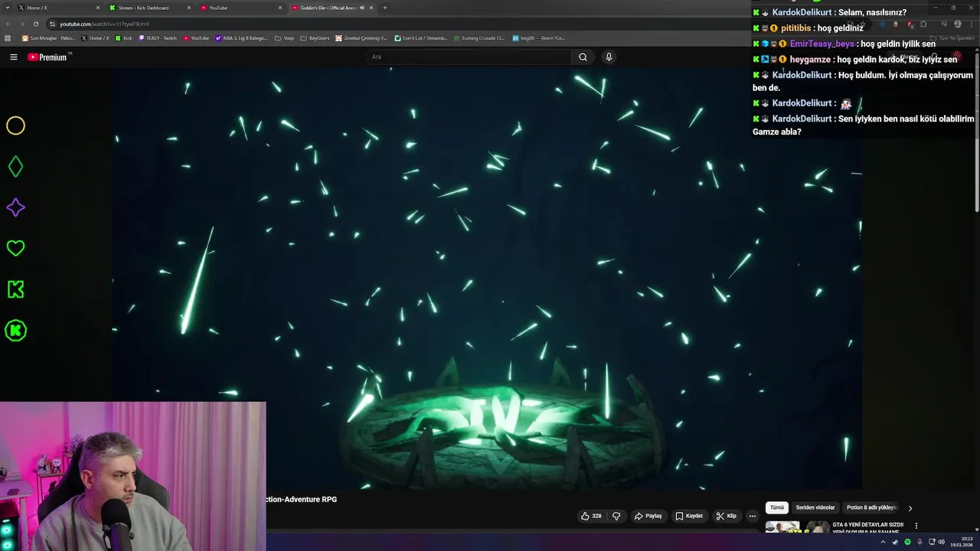Viewport: 980px width, 551px height.
Task: Open the YouTube bookmark in bookmarks bar
Action: coord(196,37)
